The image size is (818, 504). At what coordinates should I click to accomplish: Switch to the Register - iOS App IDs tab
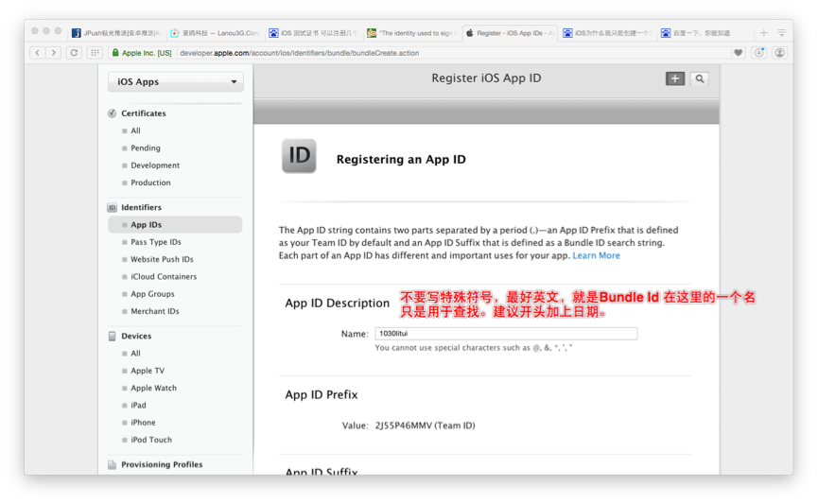511,33
